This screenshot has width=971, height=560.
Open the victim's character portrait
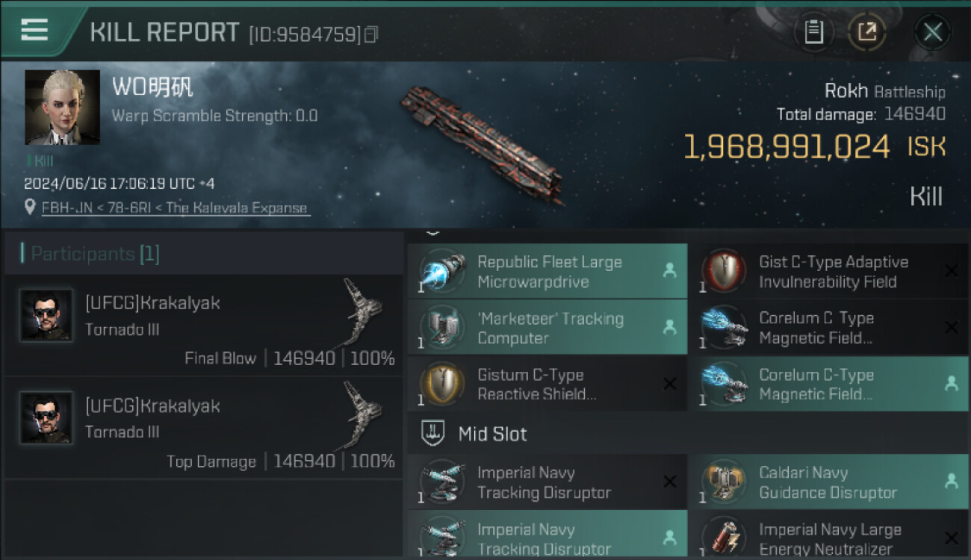tap(62, 108)
